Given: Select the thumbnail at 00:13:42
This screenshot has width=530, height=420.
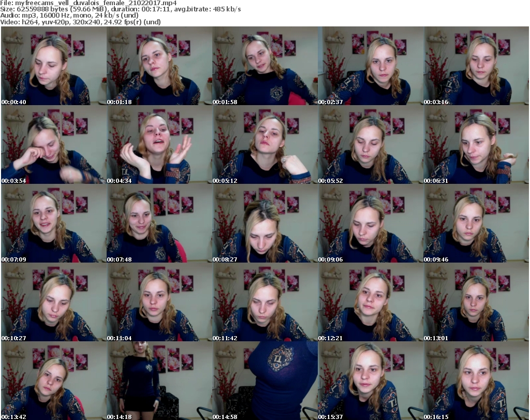Looking at the screenshot, I should (x=54, y=381).
